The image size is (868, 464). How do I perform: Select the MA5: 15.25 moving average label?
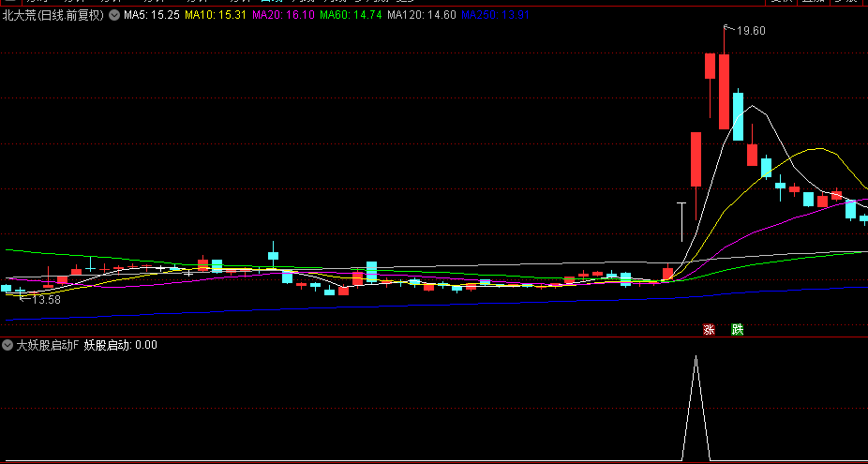click(x=152, y=16)
